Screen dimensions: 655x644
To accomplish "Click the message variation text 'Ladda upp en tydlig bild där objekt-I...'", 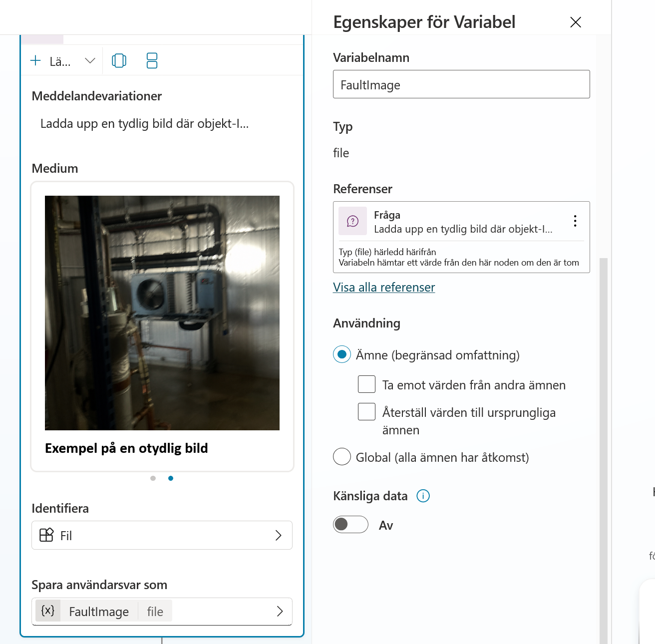I will pyautogui.click(x=145, y=124).
